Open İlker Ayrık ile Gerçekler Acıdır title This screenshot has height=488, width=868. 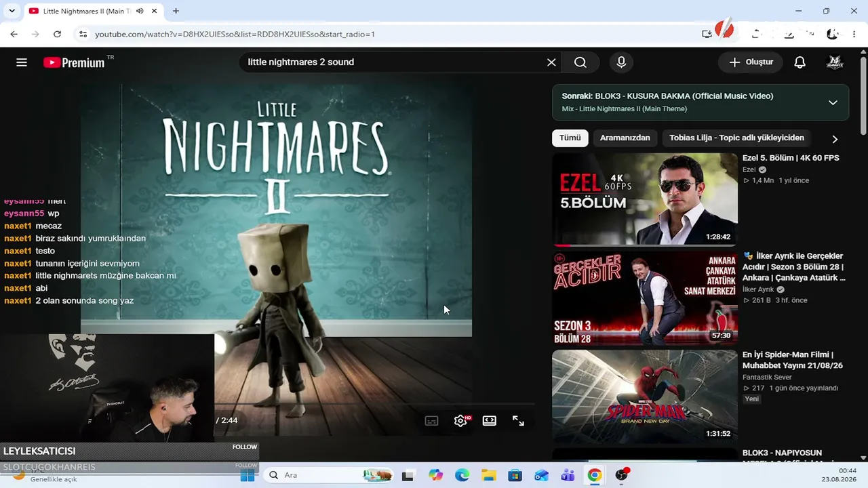click(794, 267)
